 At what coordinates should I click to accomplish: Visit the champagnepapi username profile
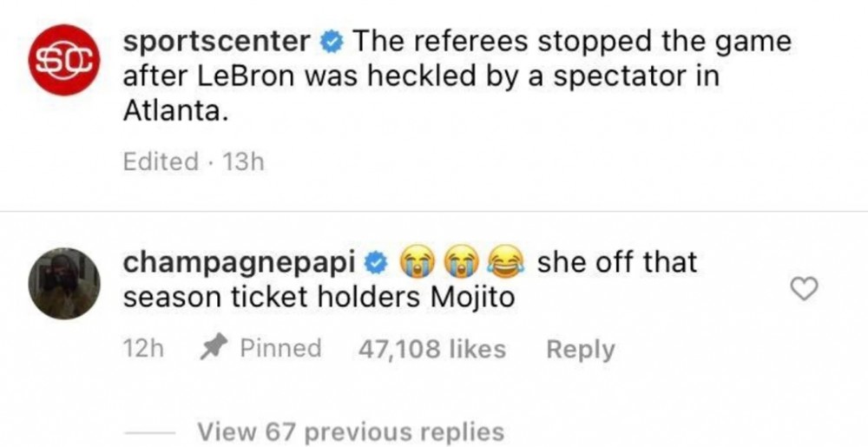(x=239, y=265)
